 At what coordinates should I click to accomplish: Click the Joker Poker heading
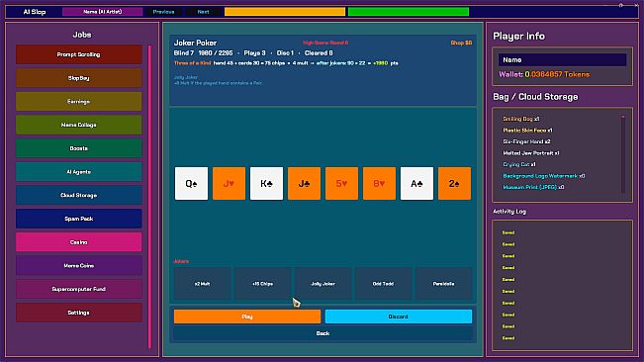pyautogui.click(x=195, y=43)
